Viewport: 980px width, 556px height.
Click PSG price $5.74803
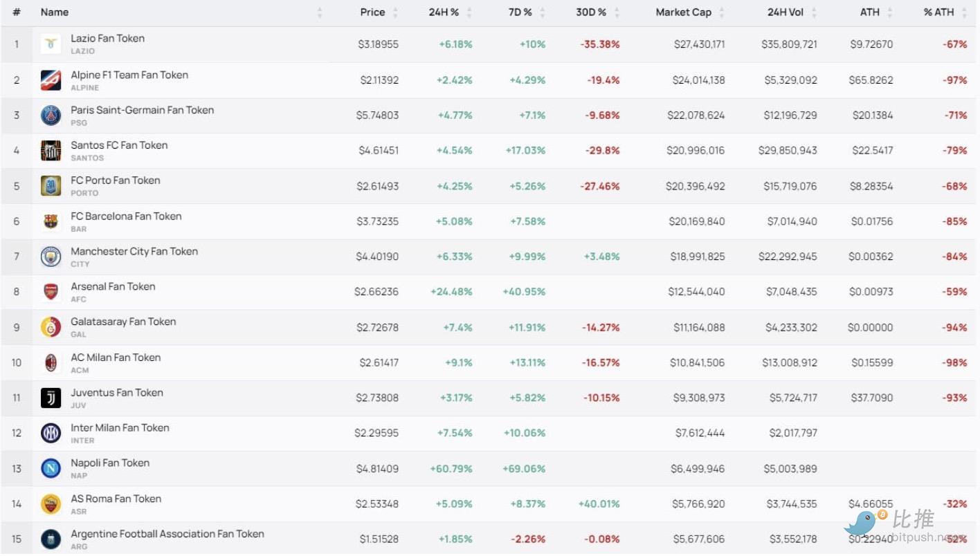pos(378,115)
